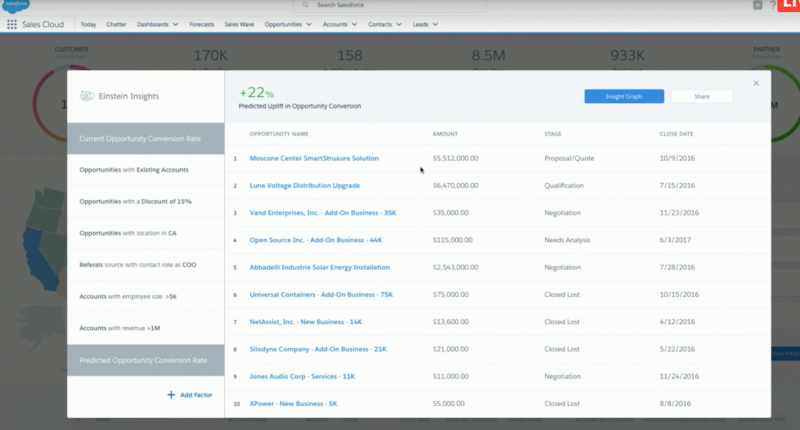The width and height of the screenshot is (800, 430).
Task: Click the 170K metric on the dashboard
Action: [211, 55]
